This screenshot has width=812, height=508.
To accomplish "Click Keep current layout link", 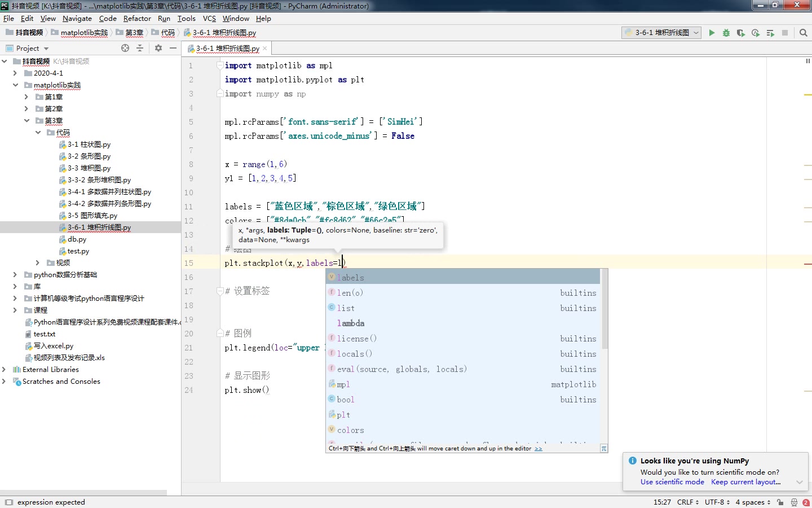I will (745, 482).
